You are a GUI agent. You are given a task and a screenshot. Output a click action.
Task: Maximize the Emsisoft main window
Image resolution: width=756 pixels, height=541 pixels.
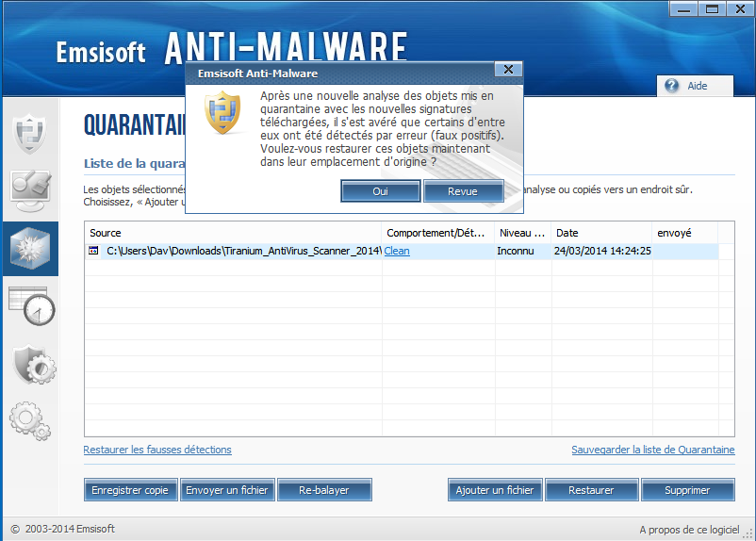coord(712,9)
